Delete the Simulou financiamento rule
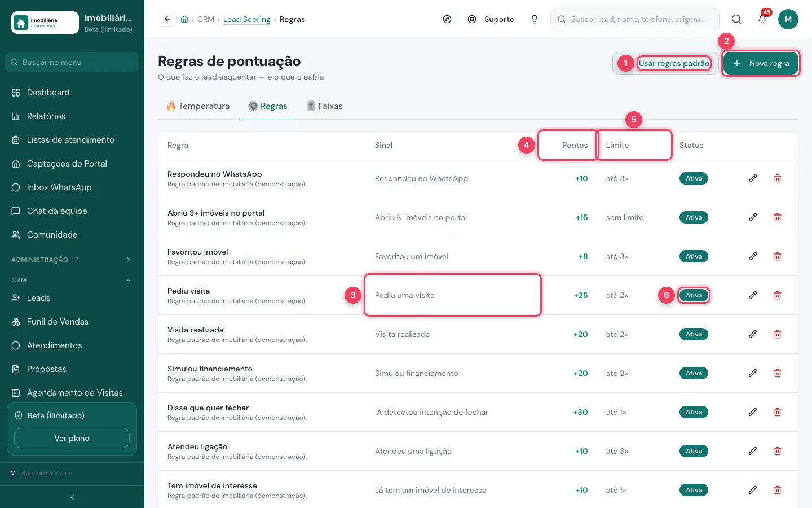 pos(778,373)
